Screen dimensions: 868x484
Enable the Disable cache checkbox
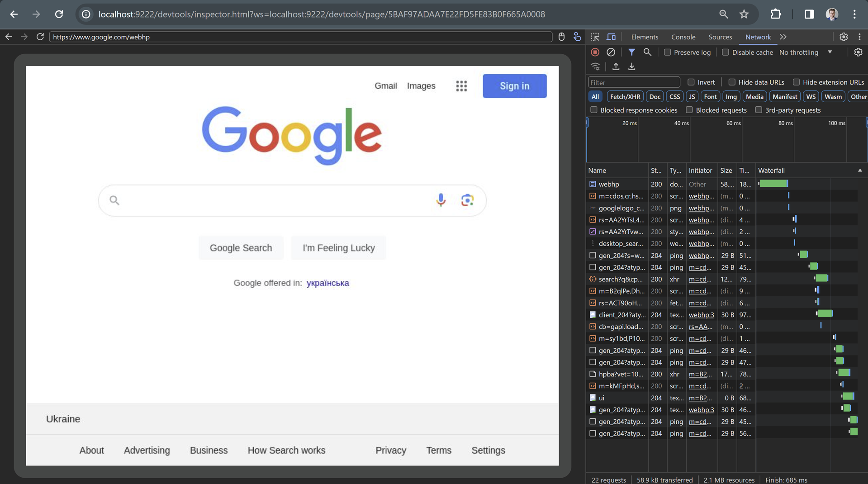click(x=726, y=52)
